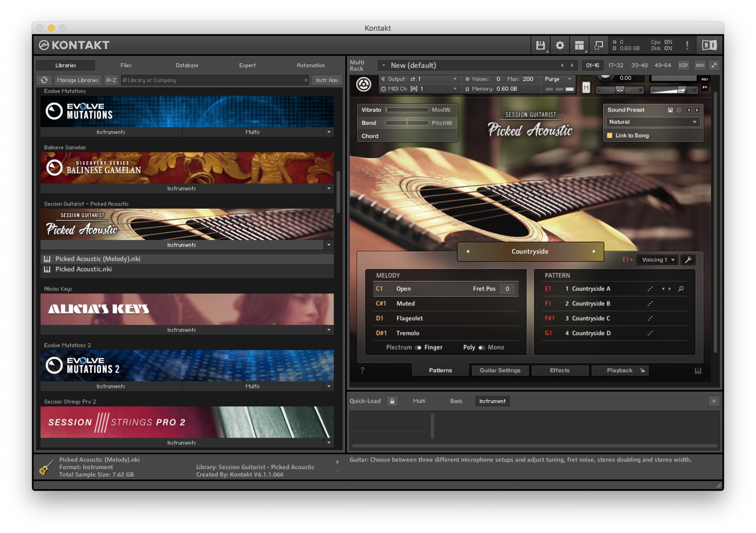Show keyboard icon at instrument bottom right
This screenshot has height=533, width=756.
[698, 371]
